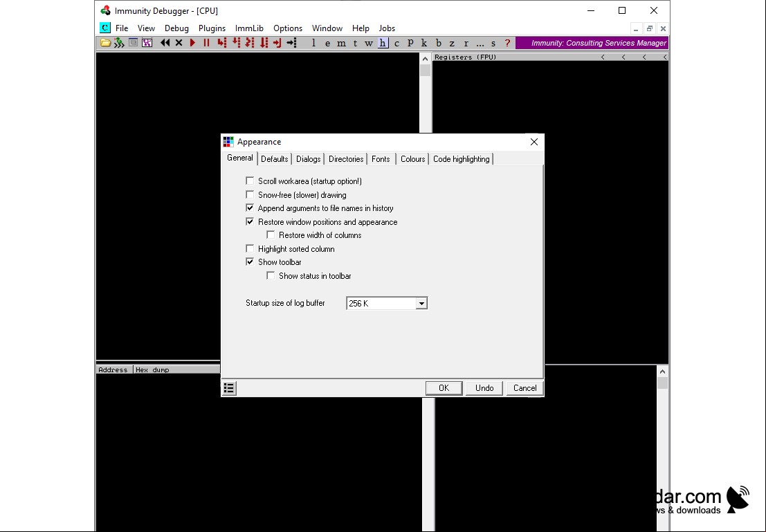Switch to the Defaults tab
The image size is (766, 532).
coord(275,158)
